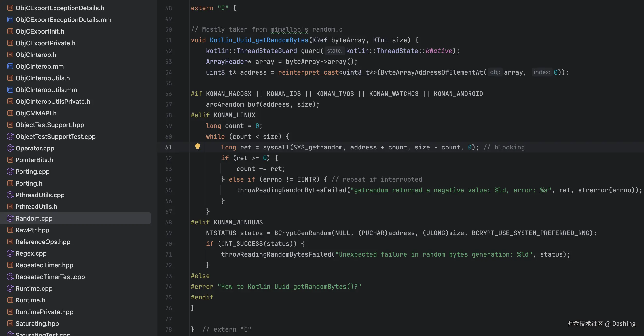Click the header file icon beside ObjCExportInit.h

click(10, 31)
